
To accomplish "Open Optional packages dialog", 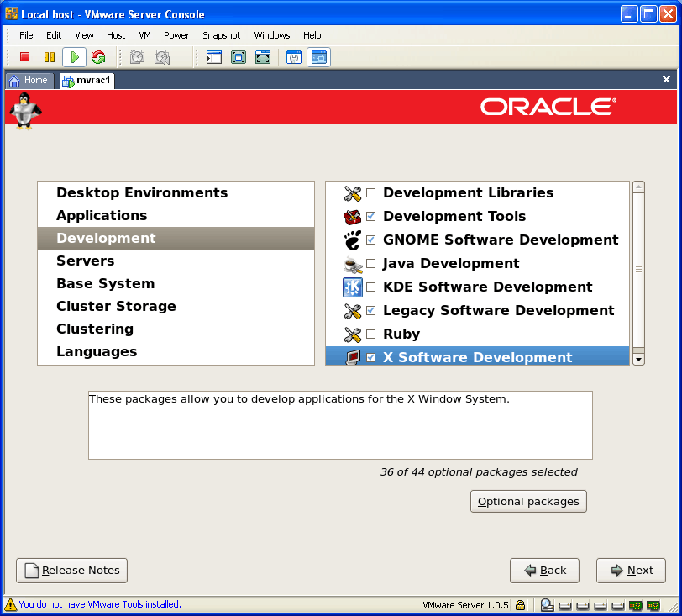I will [x=528, y=501].
